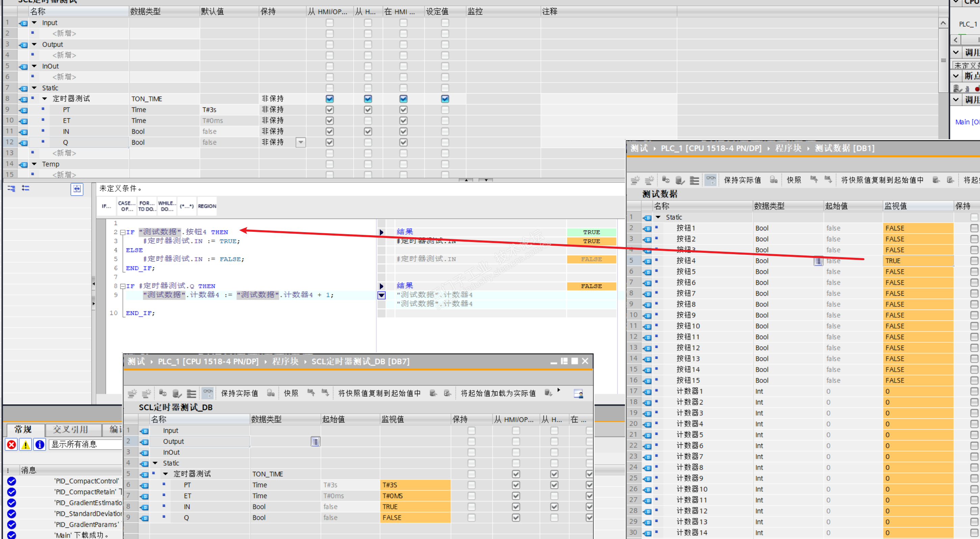980x539 pixels.
Task: Enable setpoint checkbox for ET row
Action: [x=445, y=121]
